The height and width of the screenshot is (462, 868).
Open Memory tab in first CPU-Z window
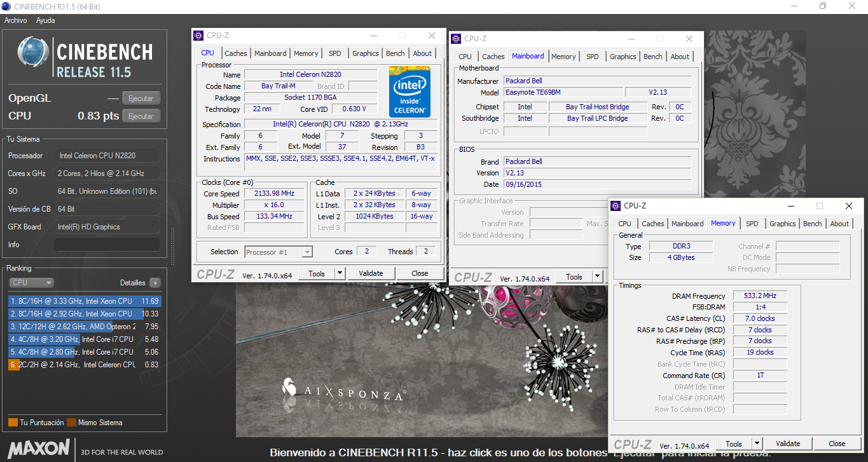tap(306, 53)
